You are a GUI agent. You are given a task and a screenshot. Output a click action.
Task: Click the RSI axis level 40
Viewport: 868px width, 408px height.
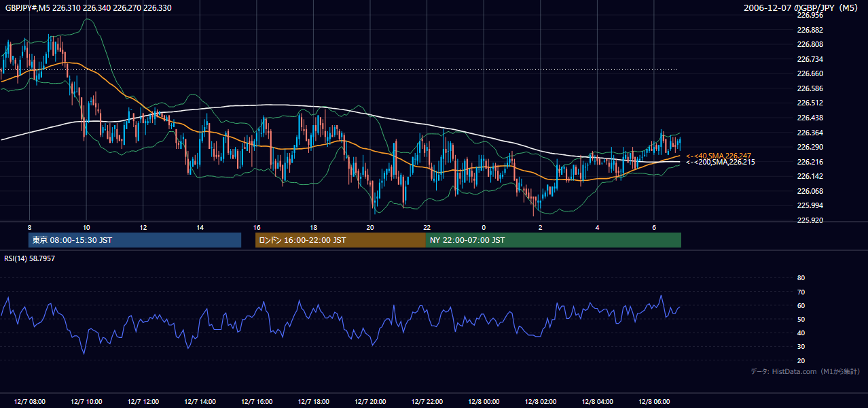point(801,333)
